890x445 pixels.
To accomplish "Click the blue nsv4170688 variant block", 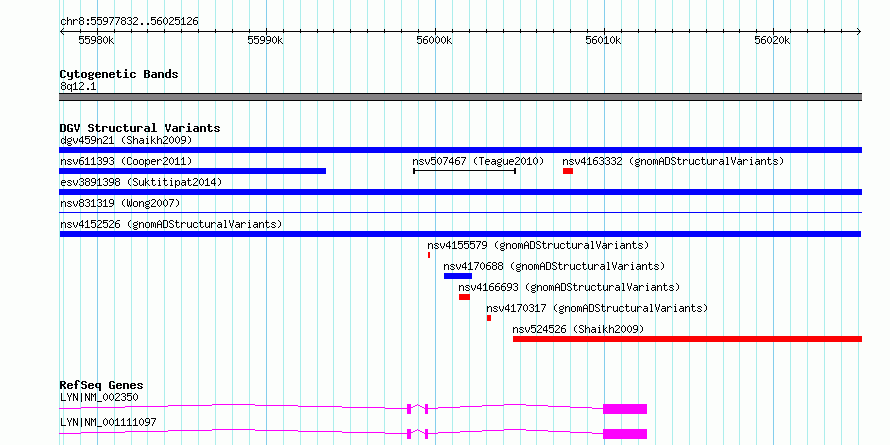I will [x=458, y=276].
